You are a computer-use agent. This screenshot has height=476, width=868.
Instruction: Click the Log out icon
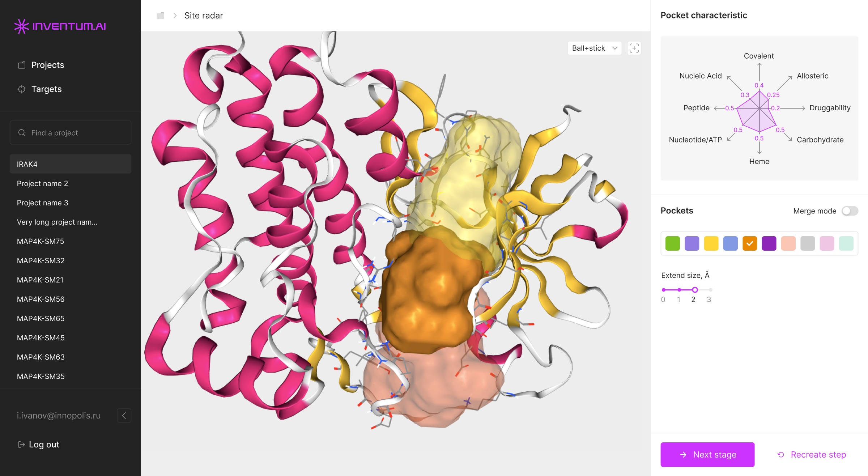pyautogui.click(x=21, y=445)
